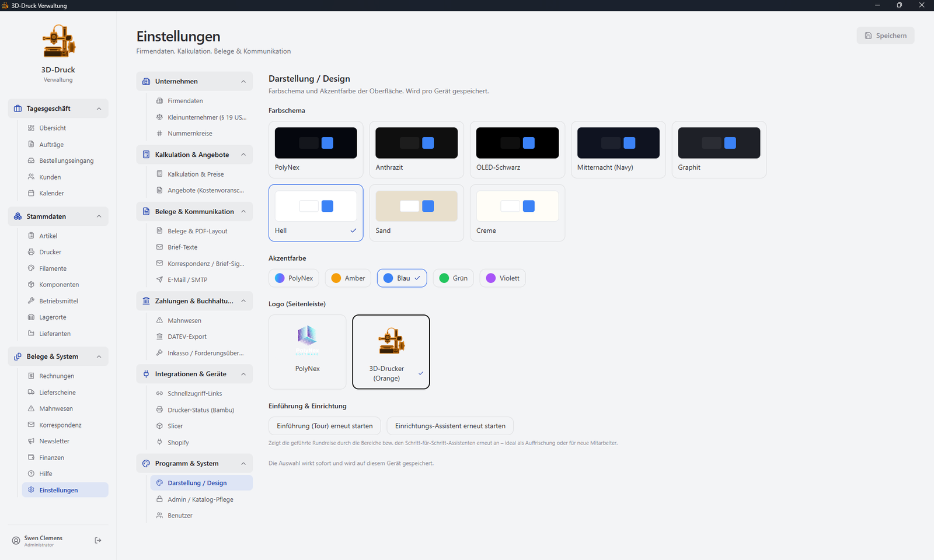Click Einführung (Tour) erneut starten
The width and height of the screenshot is (934, 560).
coord(325,426)
